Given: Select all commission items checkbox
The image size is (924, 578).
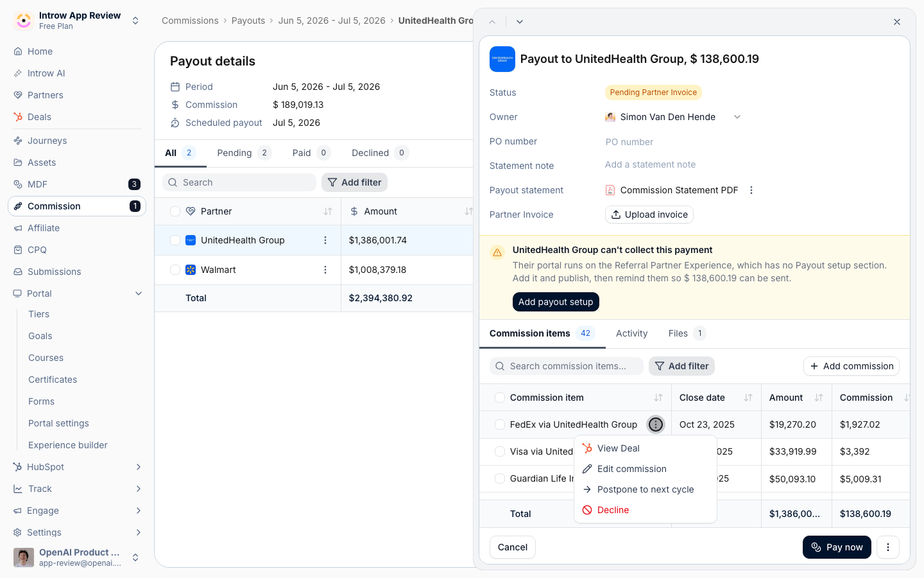Looking at the screenshot, I should (500, 398).
